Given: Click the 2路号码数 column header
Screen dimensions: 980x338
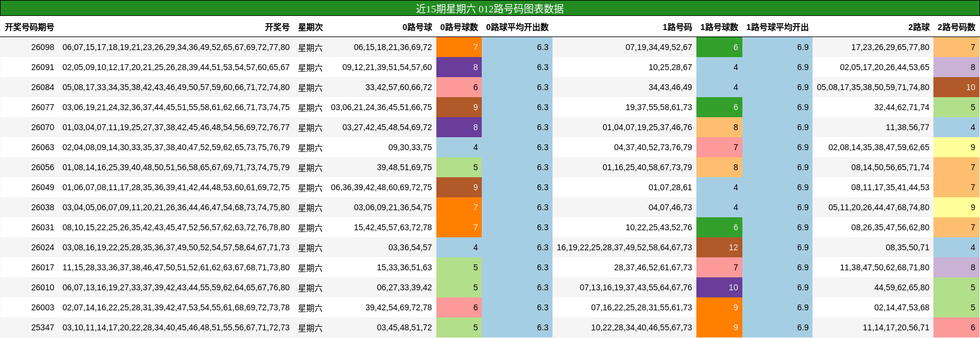Looking at the screenshot, I should pos(956,27).
